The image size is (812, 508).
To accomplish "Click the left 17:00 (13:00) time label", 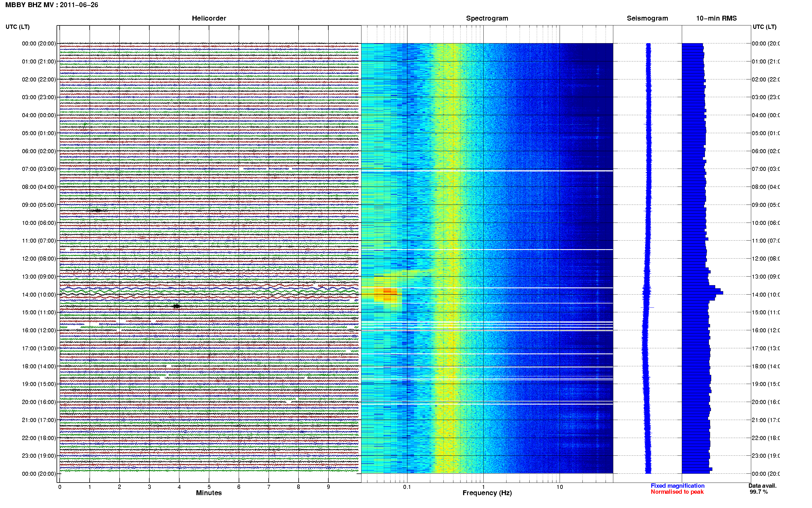I will pos(39,348).
